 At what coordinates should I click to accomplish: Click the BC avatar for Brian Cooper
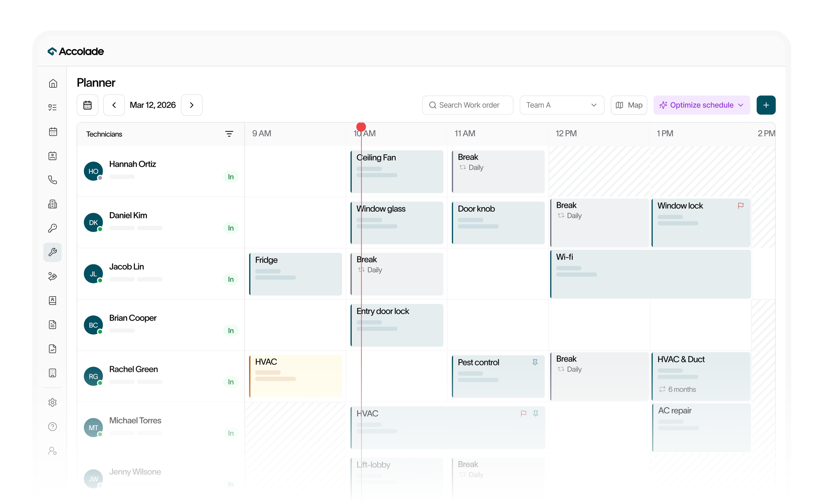pyautogui.click(x=93, y=325)
